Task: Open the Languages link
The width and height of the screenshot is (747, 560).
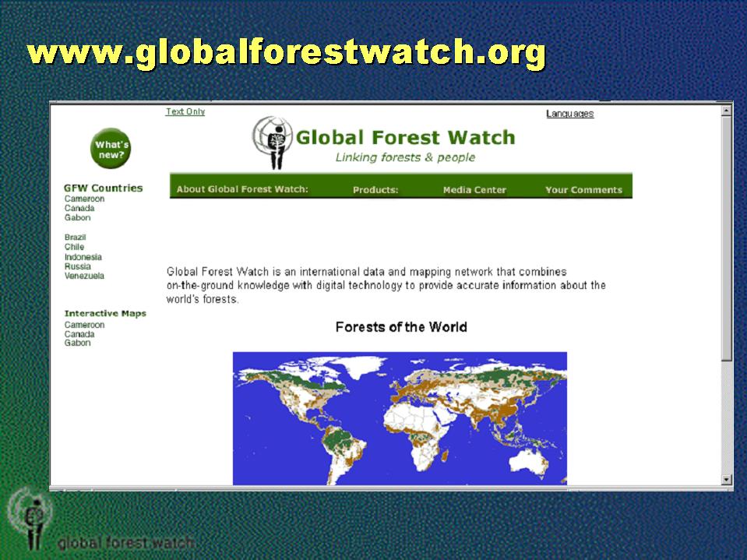Action: 569,114
